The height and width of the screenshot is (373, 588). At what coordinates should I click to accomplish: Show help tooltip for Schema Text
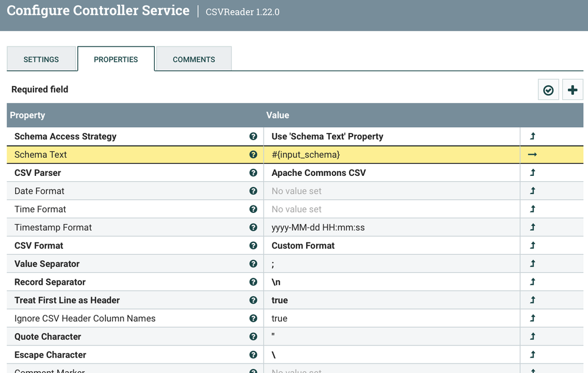click(253, 155)
